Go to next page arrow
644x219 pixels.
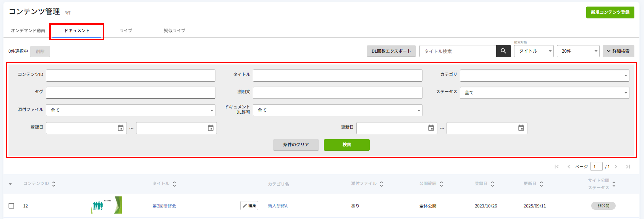tap(616, 167)
